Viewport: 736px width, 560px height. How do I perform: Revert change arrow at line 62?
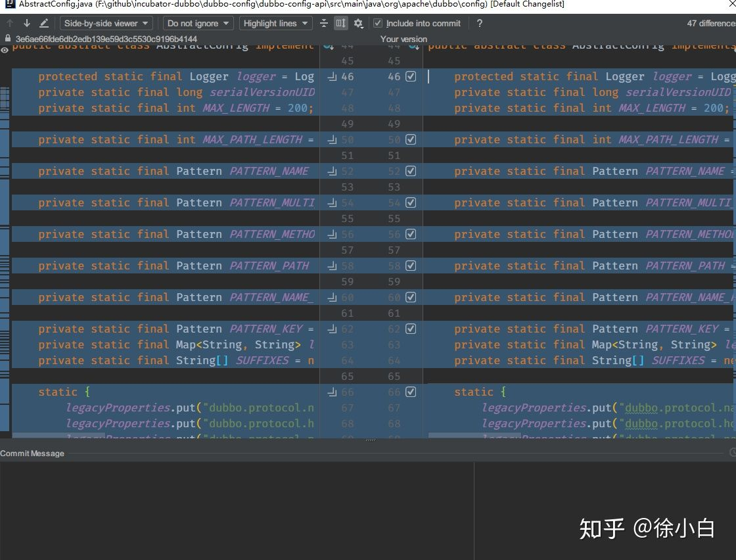333,329
